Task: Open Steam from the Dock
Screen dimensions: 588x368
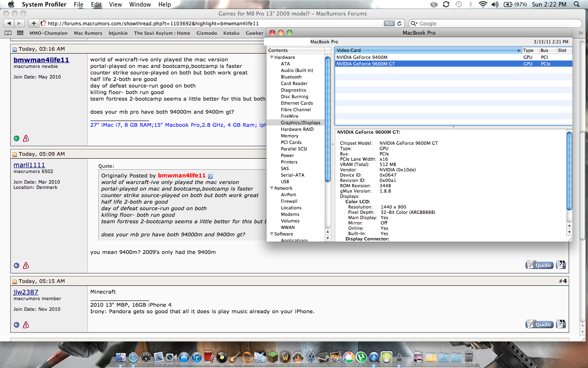Action: point(323,357)
